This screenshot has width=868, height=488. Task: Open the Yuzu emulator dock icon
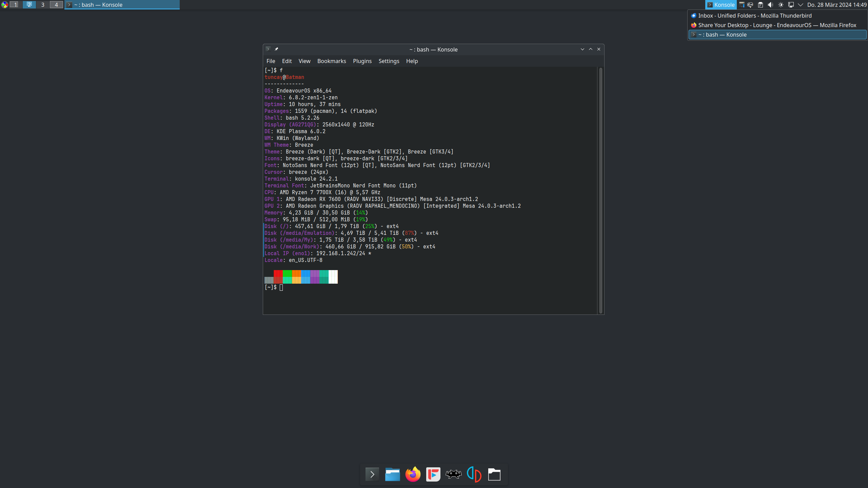pyautogui.click(x=474, y=474)
